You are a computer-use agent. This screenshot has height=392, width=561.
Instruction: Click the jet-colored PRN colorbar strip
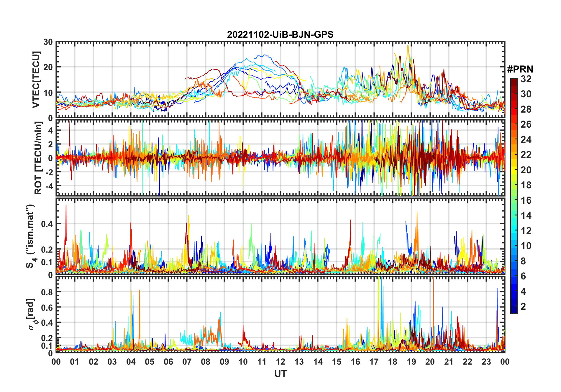[x=514, y=196]
